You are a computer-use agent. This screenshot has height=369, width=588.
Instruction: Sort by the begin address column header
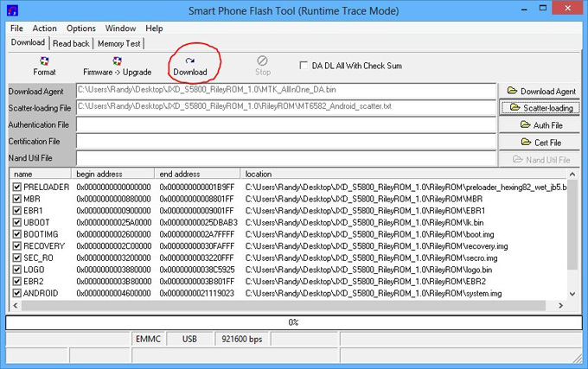tap(113, 174)
